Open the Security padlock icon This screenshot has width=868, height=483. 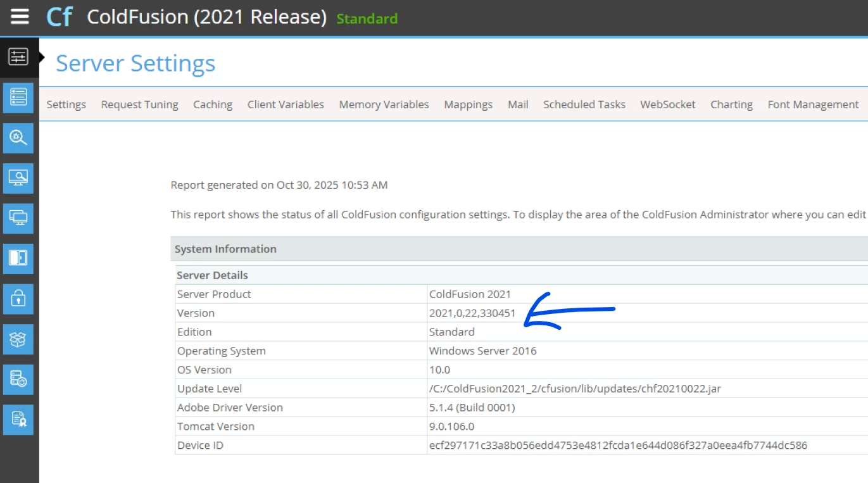pos(18,298)
